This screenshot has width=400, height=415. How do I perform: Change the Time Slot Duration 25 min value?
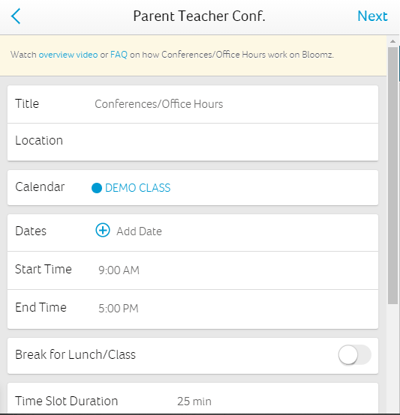[x=194, y=401]
